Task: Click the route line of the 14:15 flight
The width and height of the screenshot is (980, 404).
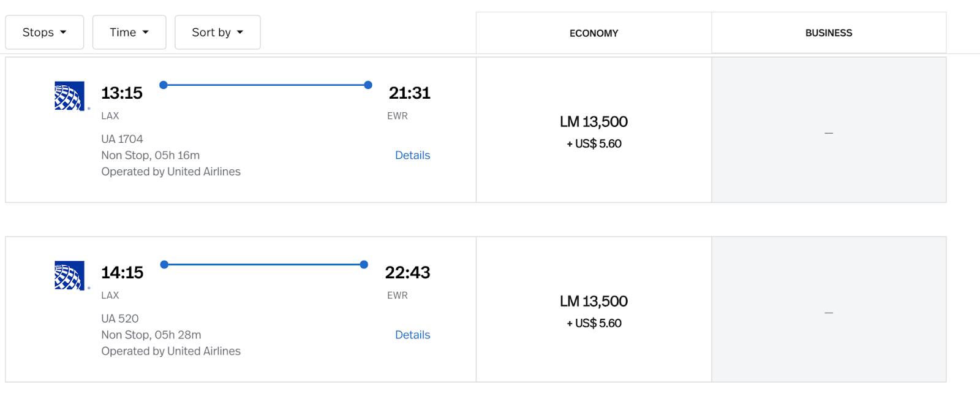Action: (x=263, y=265)
